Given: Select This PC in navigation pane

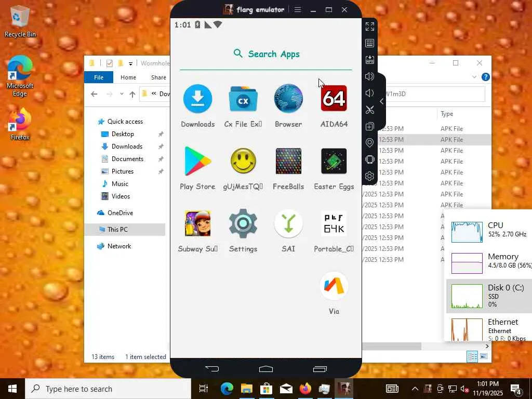Looking at the screenshot, I should pyautogui.click(x=117, y=229).
